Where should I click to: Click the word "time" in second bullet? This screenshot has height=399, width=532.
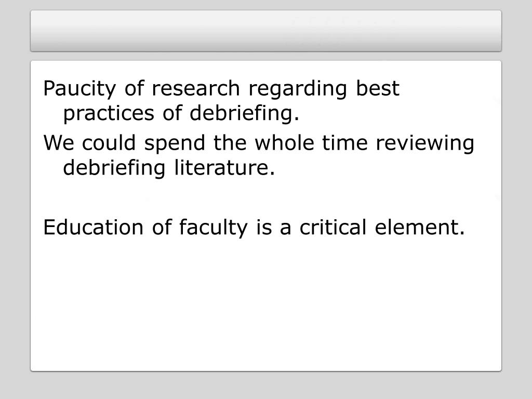[345, 143]
